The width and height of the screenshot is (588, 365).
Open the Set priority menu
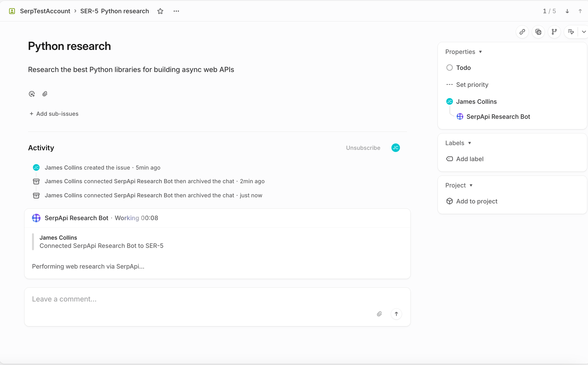472,85
